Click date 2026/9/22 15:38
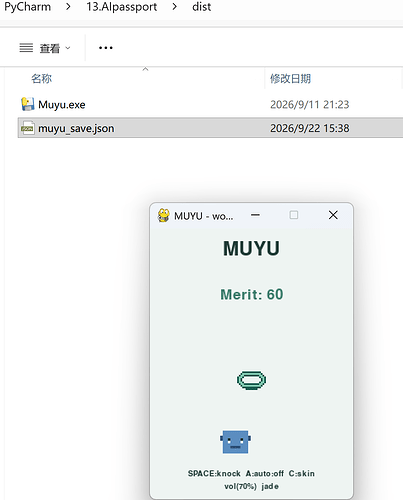The image size is (403, 500). coord(310,128)
